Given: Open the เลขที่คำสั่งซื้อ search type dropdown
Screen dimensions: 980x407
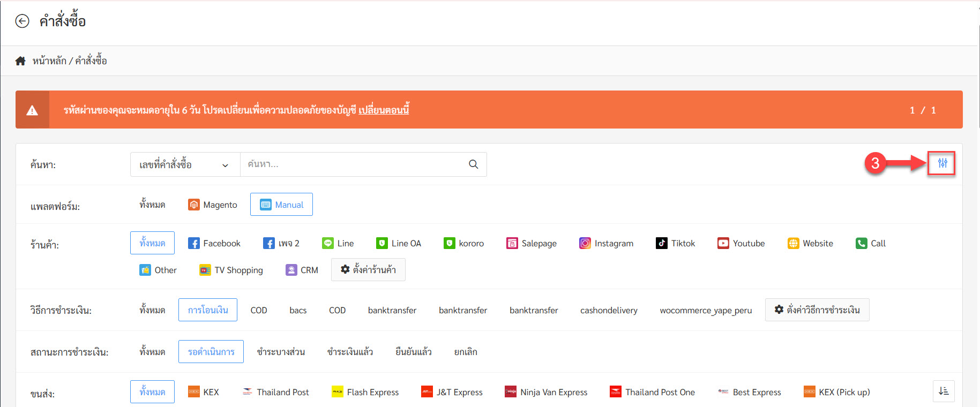Looking at the screenshot, I should [x=184, y=164].
